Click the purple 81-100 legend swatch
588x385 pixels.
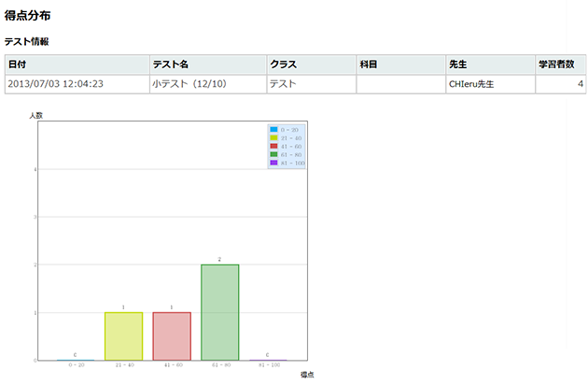(x=273, y=163)
